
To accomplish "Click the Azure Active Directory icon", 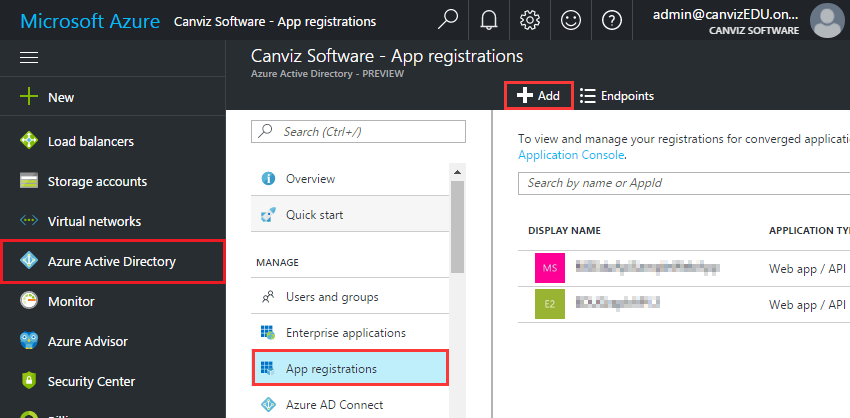I will (x=29, y=261).
